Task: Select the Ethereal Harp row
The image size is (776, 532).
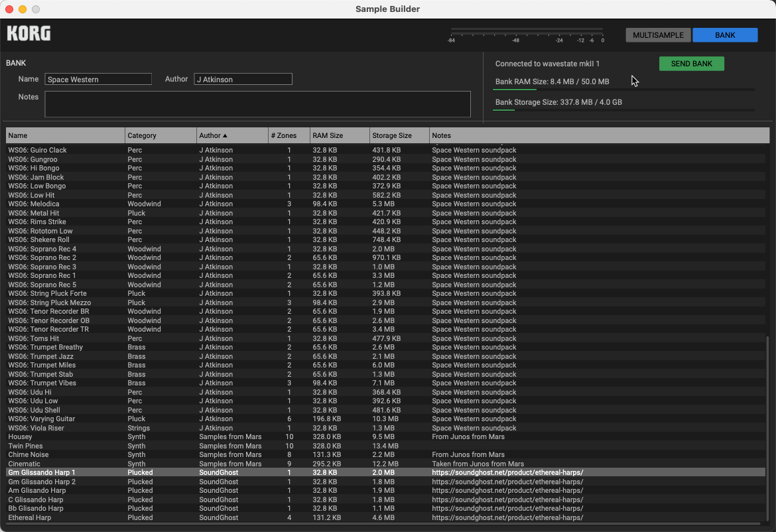Action: click(x=385, y=517)
